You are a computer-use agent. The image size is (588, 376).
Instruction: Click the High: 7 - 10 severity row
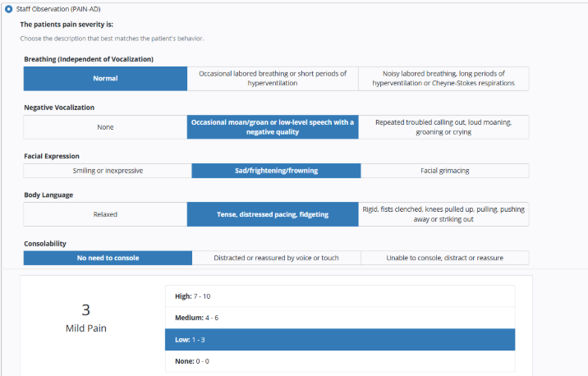(339, 296)
